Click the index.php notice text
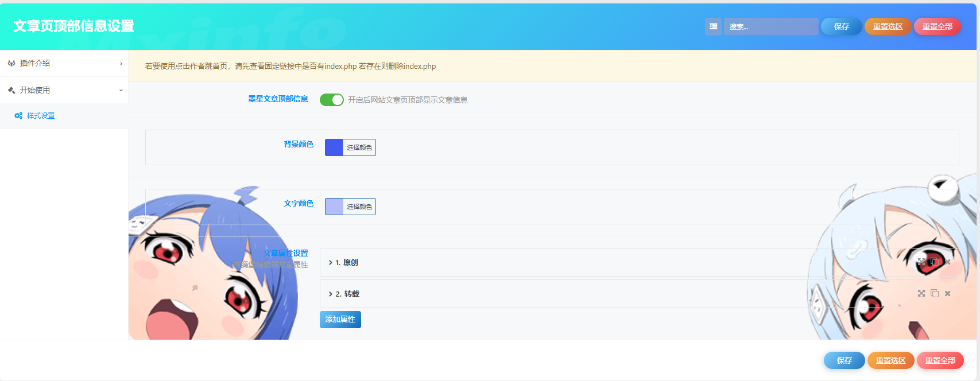Viewport: 980px width, 381px height. click(290, 67)
